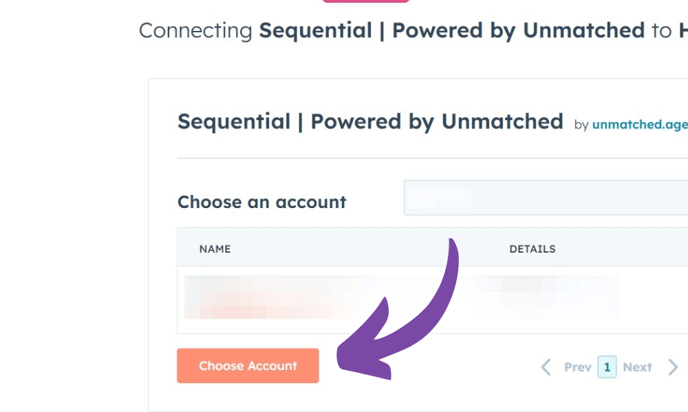Click the 'by' text before developer link
688x412 pixels.
pos(581,125)
